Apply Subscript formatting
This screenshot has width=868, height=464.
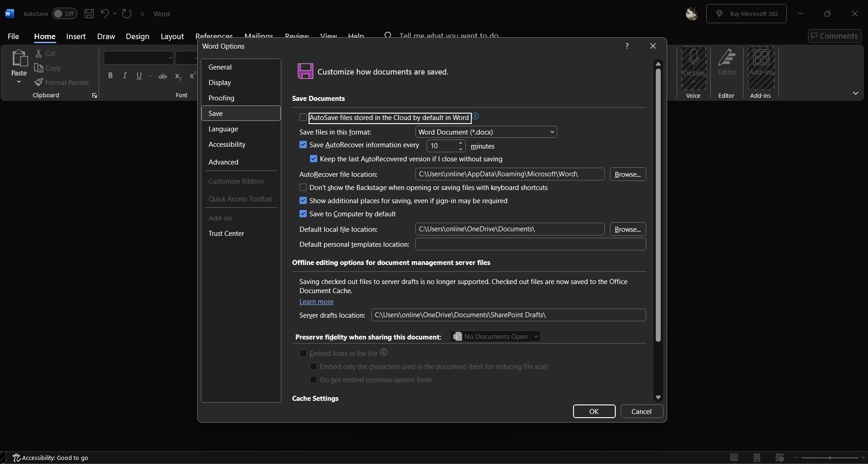click(178, 76)
